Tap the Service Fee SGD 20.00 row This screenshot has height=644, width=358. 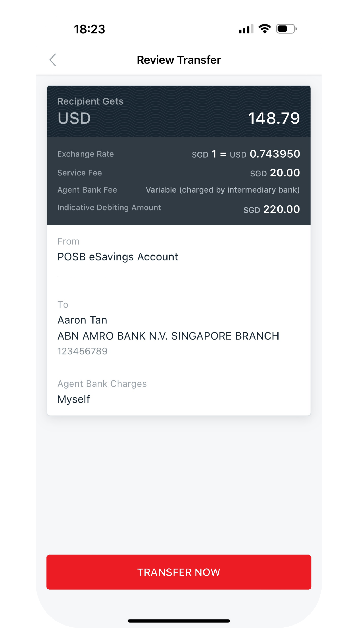click(179, 173)
